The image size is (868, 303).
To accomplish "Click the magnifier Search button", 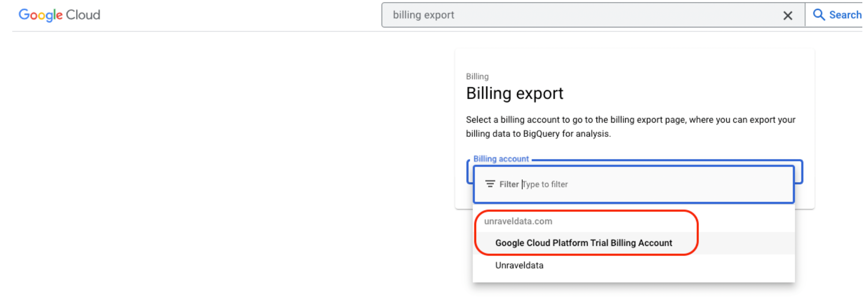I will point(837,15).
